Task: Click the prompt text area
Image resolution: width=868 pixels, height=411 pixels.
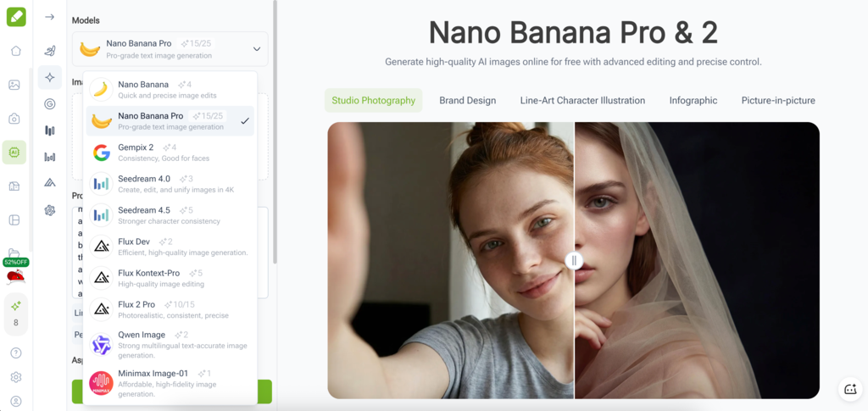Action: (263, 253)
